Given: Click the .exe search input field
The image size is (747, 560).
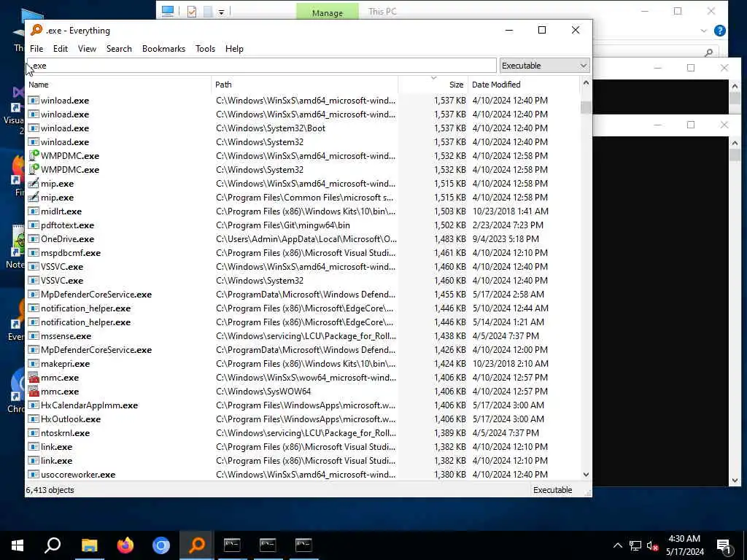Looking at the screenshot, I should click(x=262, y=66).
